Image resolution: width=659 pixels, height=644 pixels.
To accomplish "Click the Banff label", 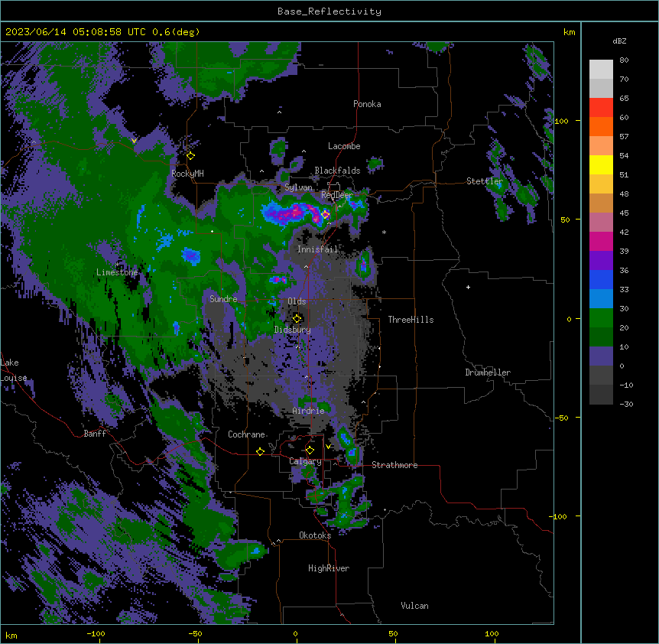I will pyautogui.click(x=95, y=434).
